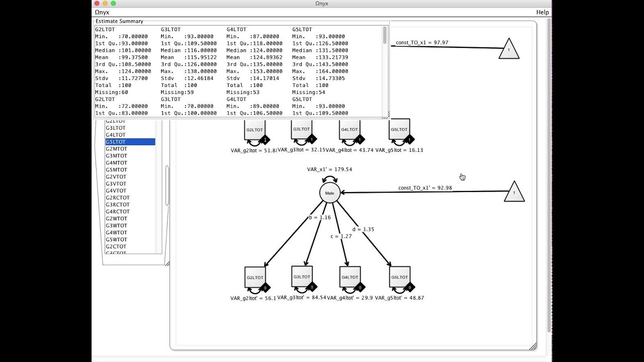Image resolution: width=644 pixels, height=362 pixels.
Task: Select G2VTOT in the variable list
Action: point(130,177)
